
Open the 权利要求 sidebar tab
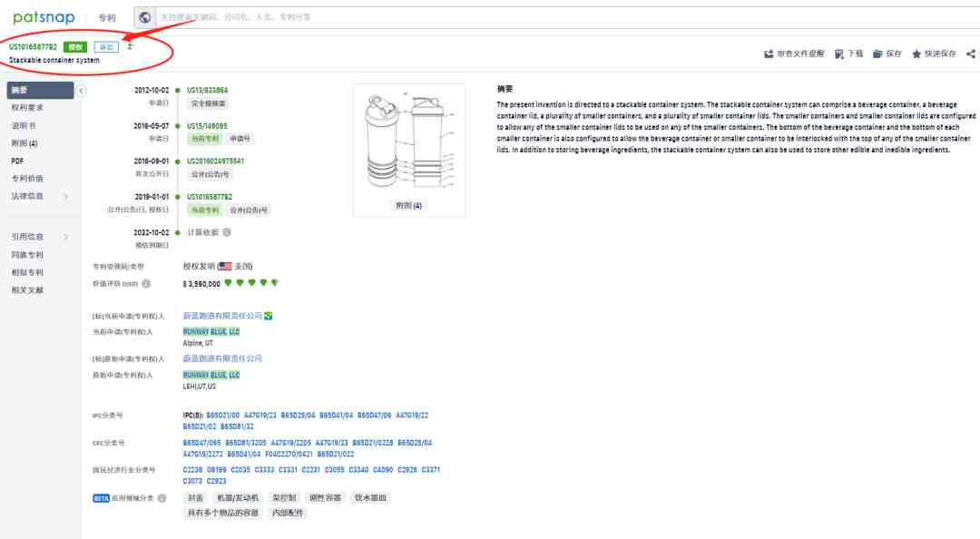(x=27, y=108)
